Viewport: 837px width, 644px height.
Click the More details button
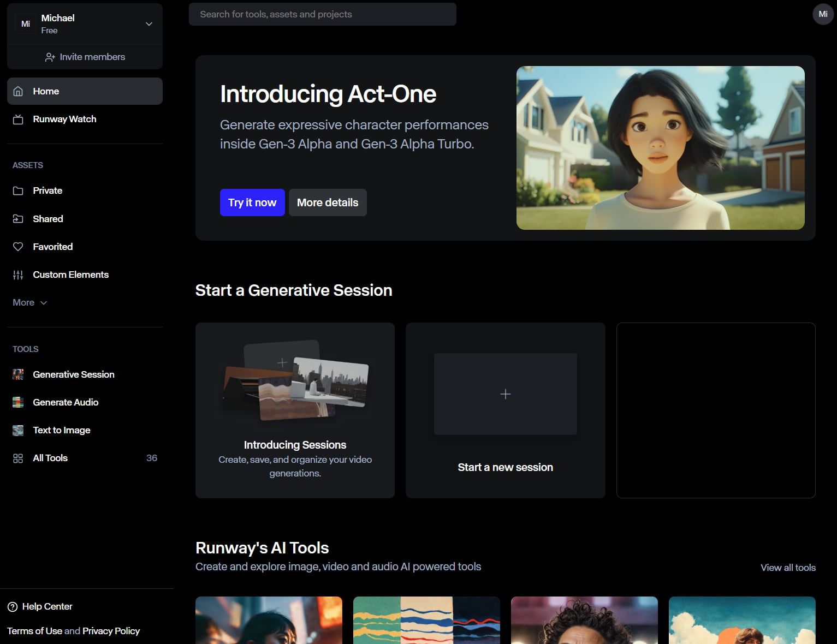tap(327, 202)
